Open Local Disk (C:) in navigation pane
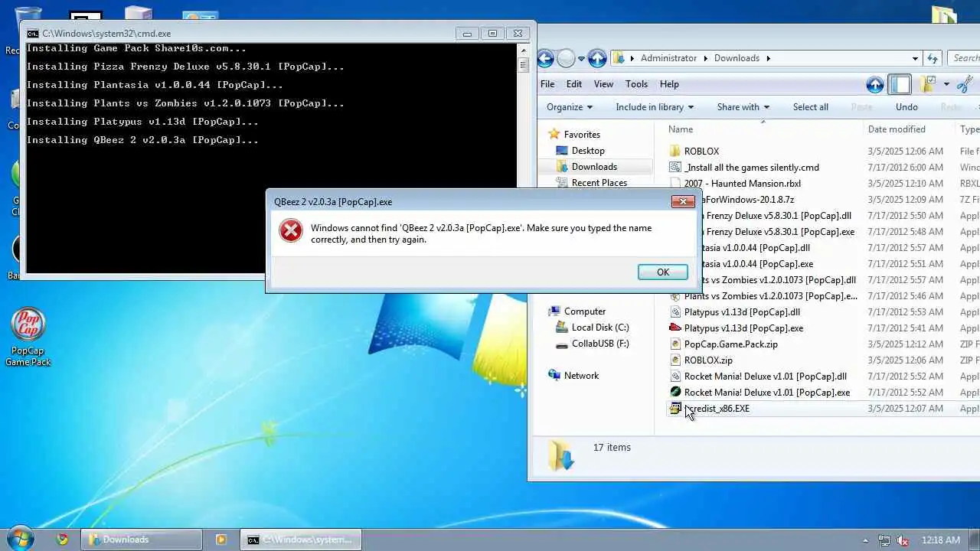Screen dimensions: 980x551 (x=600, y=328)
